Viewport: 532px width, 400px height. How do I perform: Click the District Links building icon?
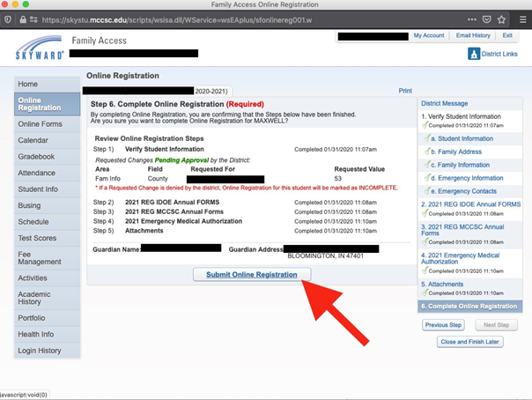pos(473,55)
